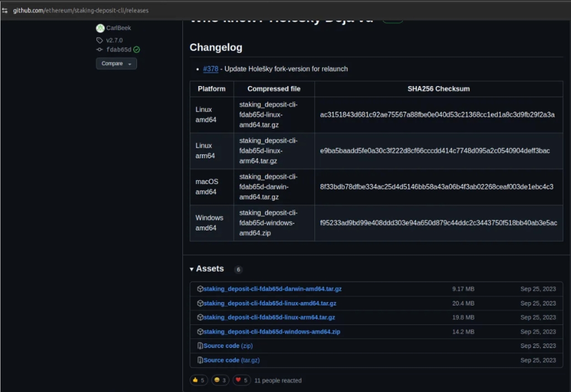Click the file icon beside Source code (tar.gz)
The image size is (571, 392).
(x=200, y=360)
